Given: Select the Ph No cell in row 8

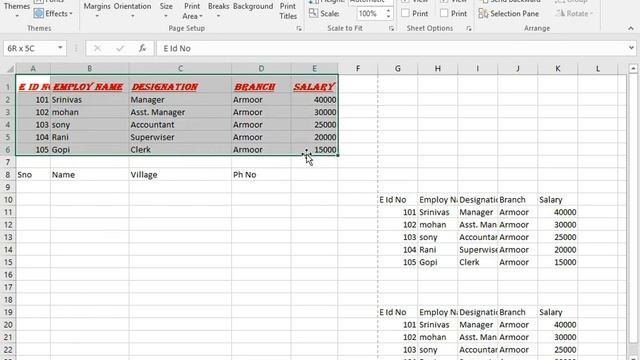Looking at the screenshot, I should click(x=261, y=175).
